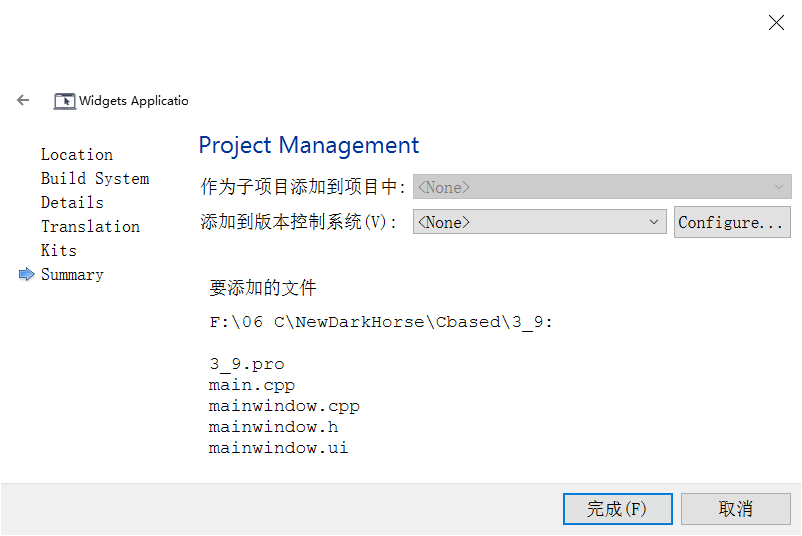
Task: Select the Kits wizard step
Action: 59,251
